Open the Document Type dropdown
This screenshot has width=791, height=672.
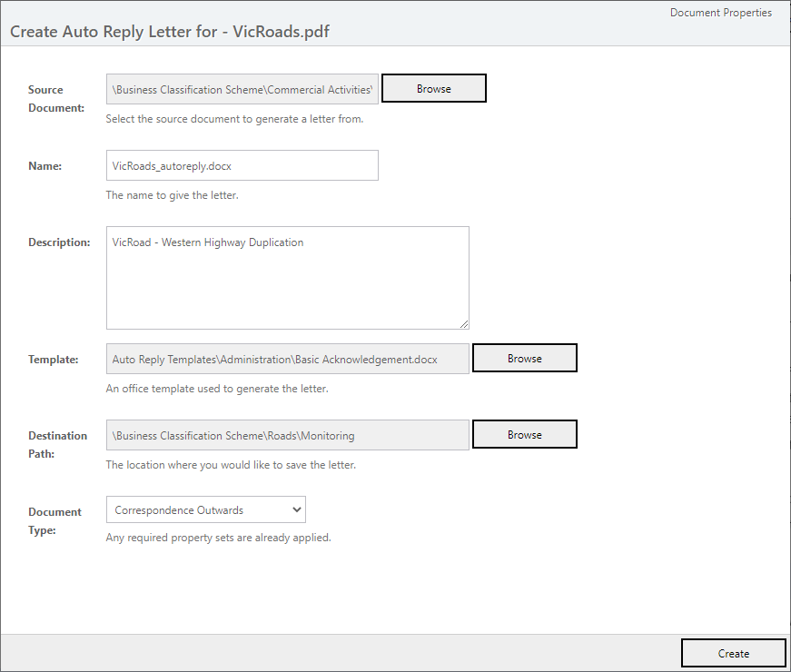click(205, 509)
